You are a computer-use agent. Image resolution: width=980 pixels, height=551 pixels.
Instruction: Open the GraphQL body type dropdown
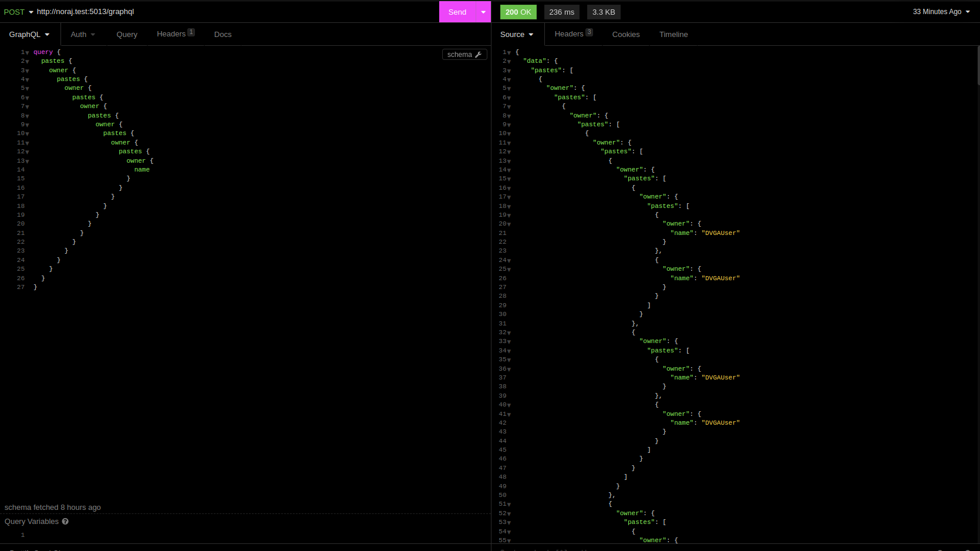[x=29, y=35]
